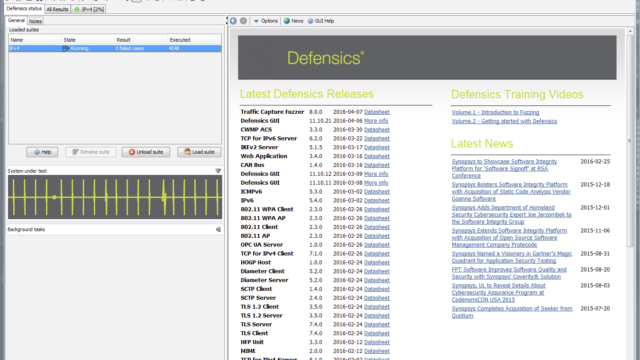The width and height of the screenshot is (640, 360).
Task: Open the OPC UA Server Datasheet link
Action: tap(377, 245)
